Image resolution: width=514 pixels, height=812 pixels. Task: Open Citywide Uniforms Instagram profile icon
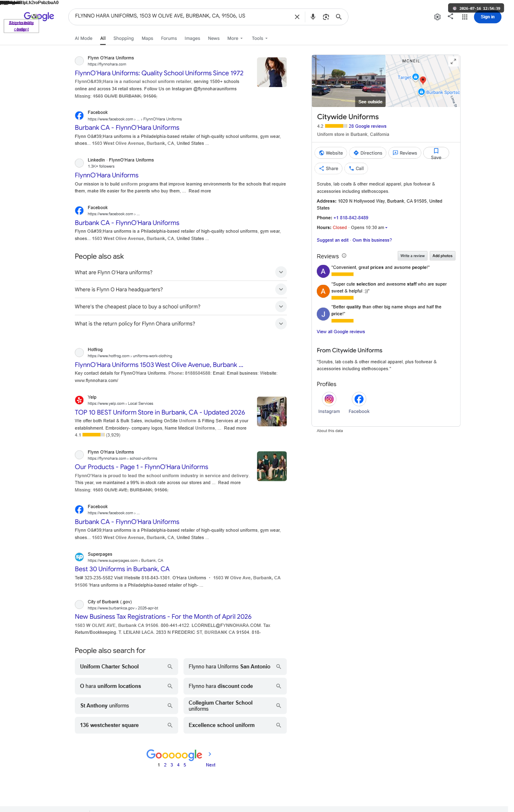click(329, 399)
